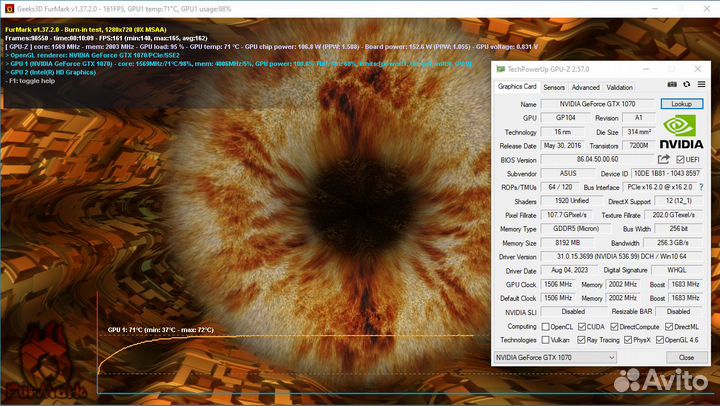The height and width of the screenshot is (406, 720).
Task: Click the Memory Size value 8192 MB
Action: tap(567, 242)
